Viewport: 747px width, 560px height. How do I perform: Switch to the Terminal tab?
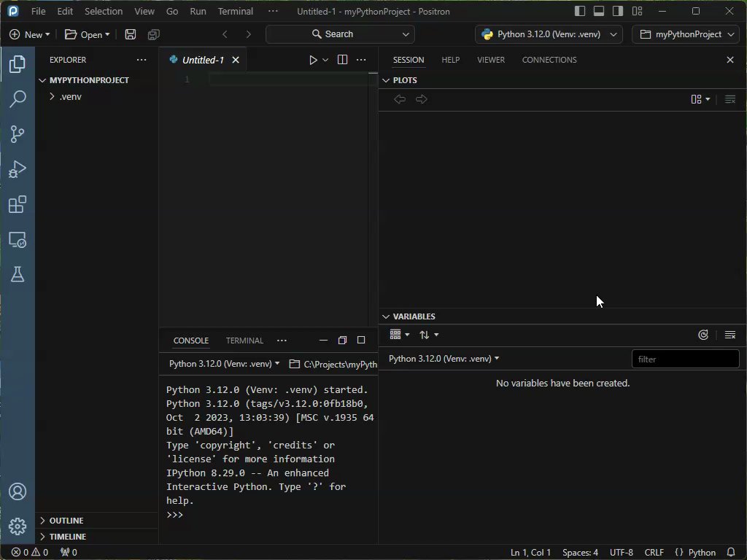(x=244, y=341)
